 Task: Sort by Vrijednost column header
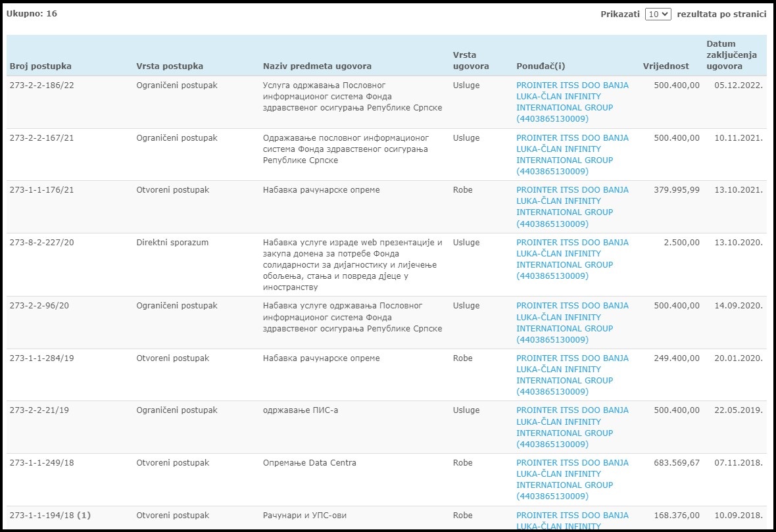666,66
